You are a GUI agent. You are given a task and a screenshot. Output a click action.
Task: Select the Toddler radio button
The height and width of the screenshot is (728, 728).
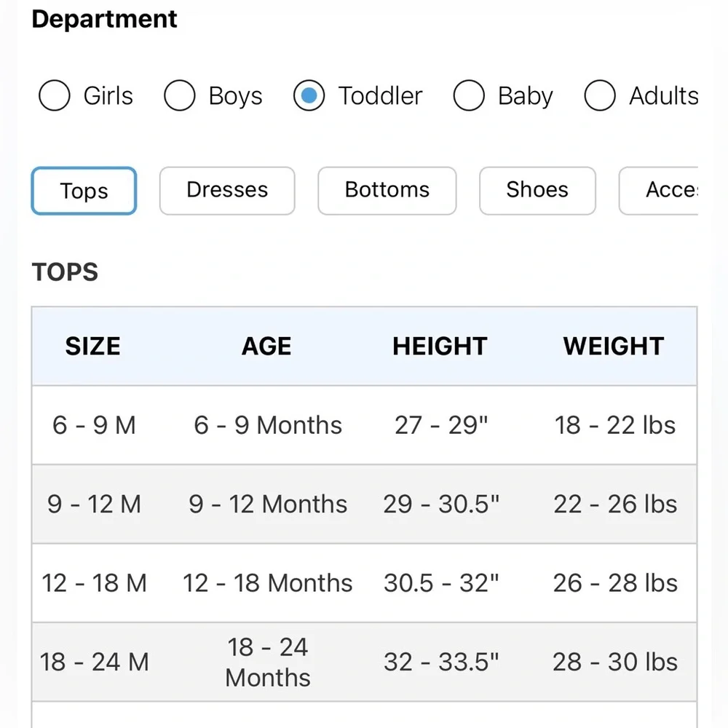[x=309, y=95]
